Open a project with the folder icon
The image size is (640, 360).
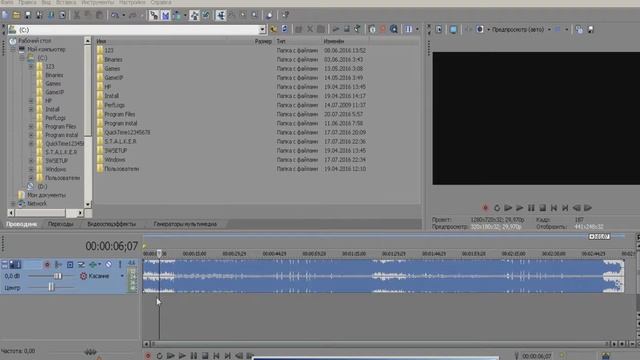[x=16, y=16]
